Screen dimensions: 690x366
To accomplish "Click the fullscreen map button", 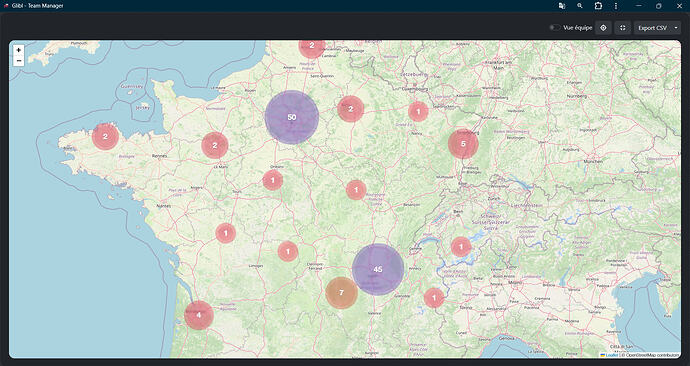I will coord(623,28).
